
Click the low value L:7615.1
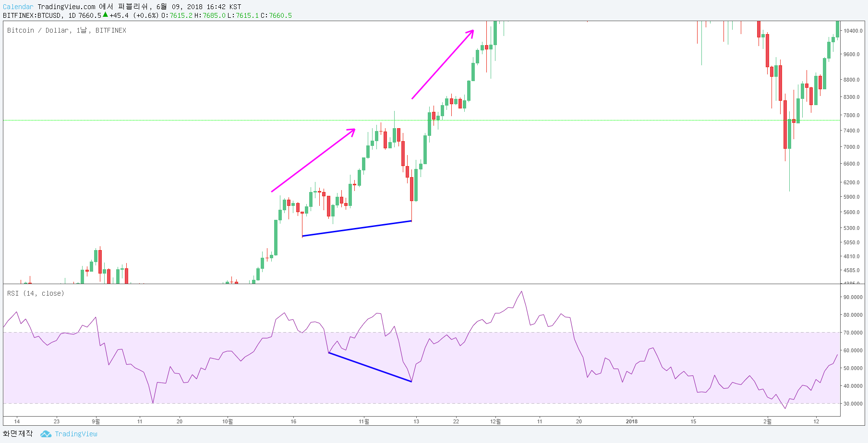coord(243,15)
